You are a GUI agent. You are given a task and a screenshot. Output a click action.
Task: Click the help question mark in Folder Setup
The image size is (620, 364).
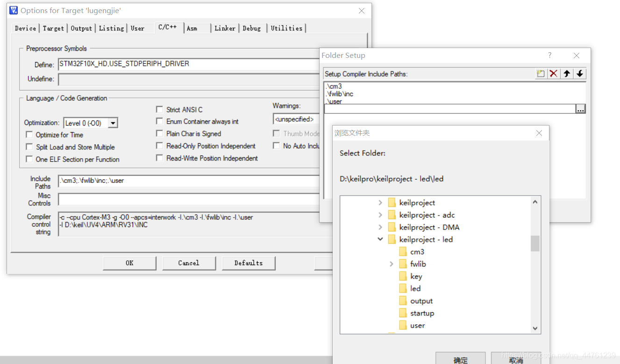pos(550,55)
